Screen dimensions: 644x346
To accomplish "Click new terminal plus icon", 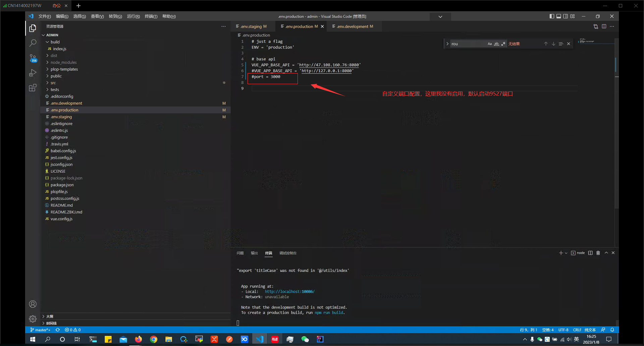I will point(561,253).
